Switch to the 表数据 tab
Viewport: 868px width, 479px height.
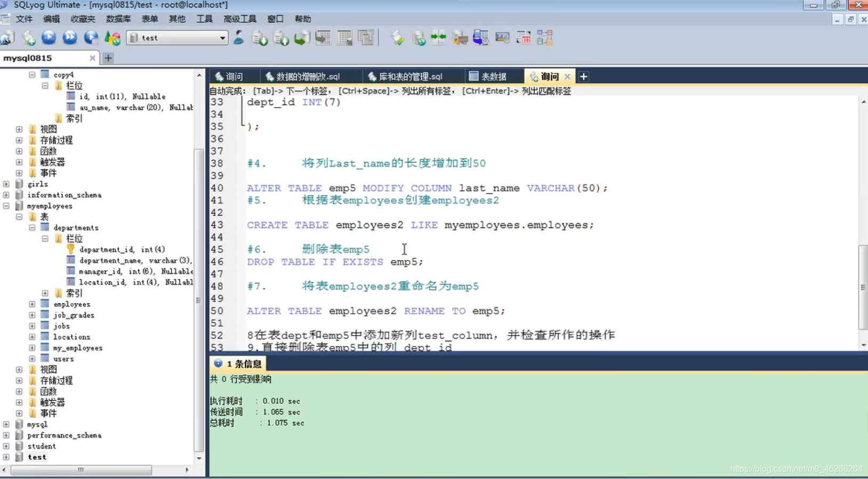[494, 77]
